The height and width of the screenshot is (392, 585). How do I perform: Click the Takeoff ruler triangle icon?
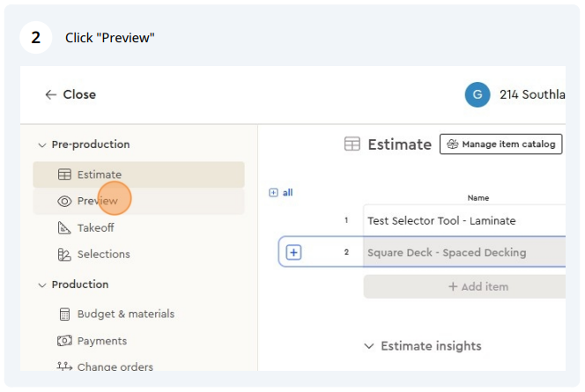pyautogui.click(x=64, y=228)
